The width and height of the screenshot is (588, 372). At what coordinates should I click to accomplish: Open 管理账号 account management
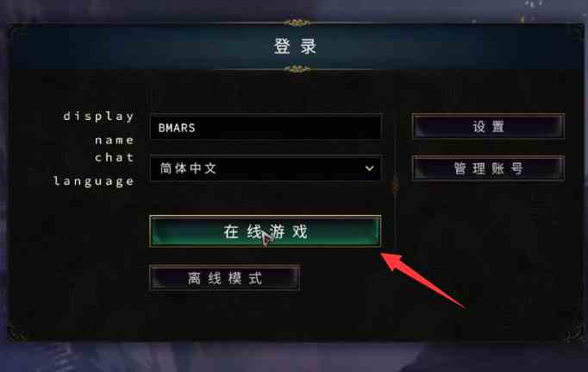point(488,168)
